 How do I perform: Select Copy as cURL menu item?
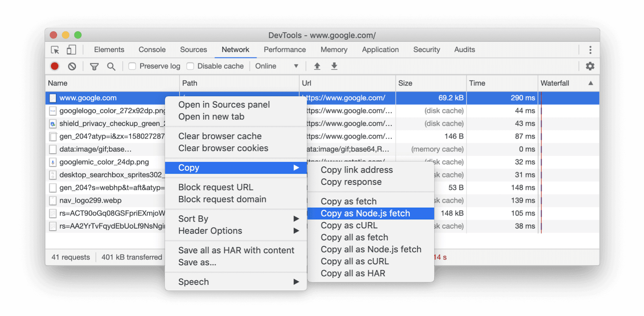(x=349, y=226)
